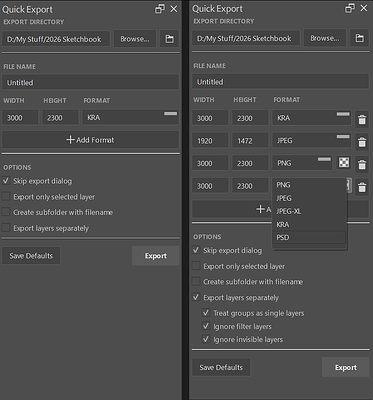Open the KRA format dropdown in left panel
Image resolution: width=373 pixels, height=400 pixels.
(130, 117)
